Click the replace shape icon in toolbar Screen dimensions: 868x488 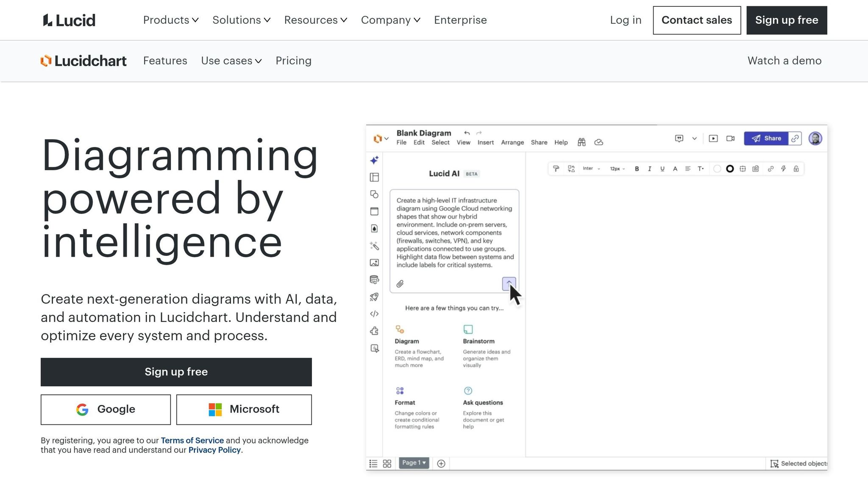(571, 169)
